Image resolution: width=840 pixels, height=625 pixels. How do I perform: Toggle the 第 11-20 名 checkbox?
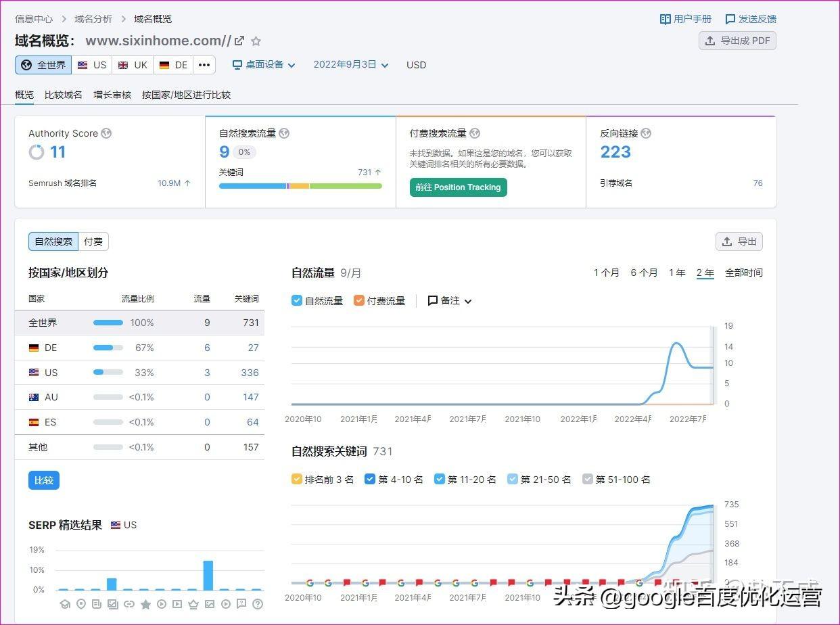click(x=440, y=479)
